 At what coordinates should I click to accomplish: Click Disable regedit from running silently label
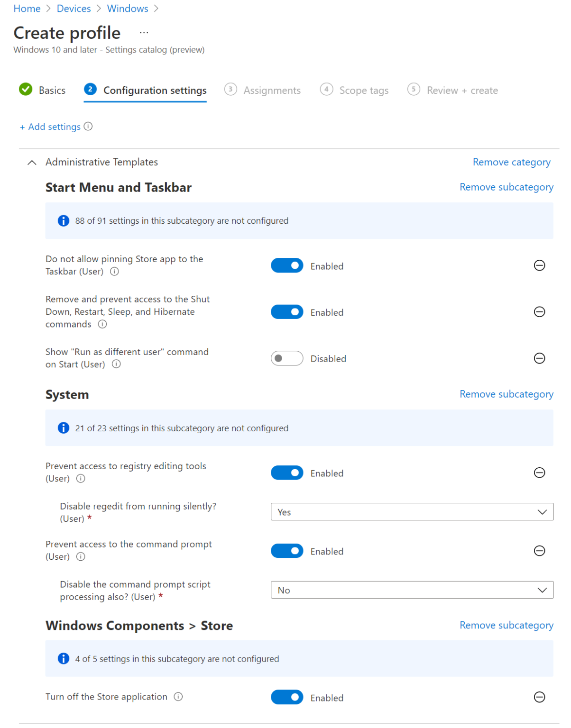(138, 512)
